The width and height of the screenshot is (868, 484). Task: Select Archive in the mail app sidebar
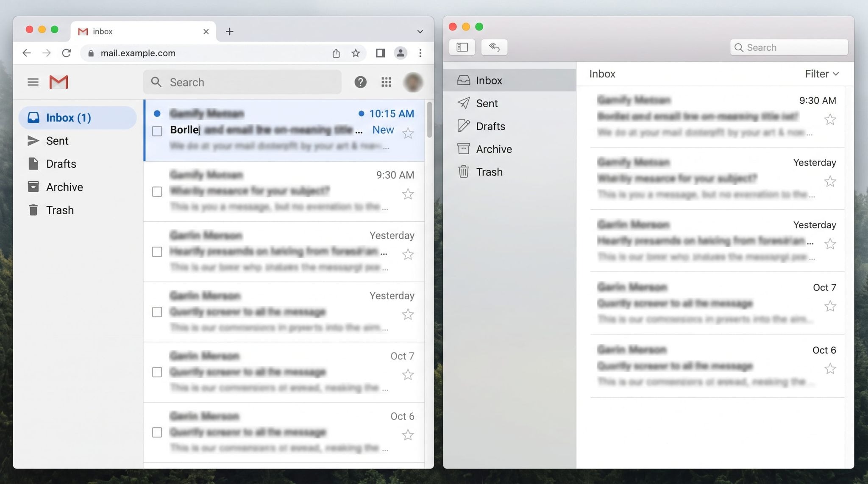click(x=509, y=149)
